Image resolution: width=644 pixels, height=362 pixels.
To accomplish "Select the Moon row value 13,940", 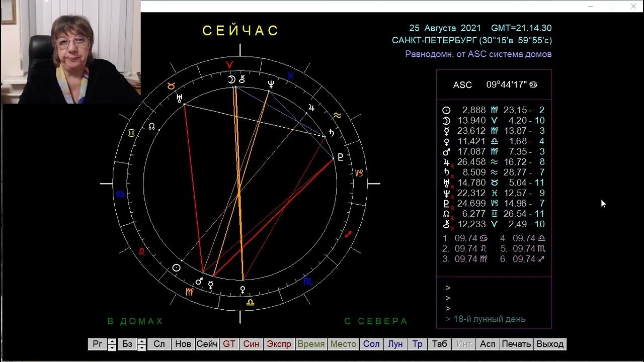I will pos(471,121).
